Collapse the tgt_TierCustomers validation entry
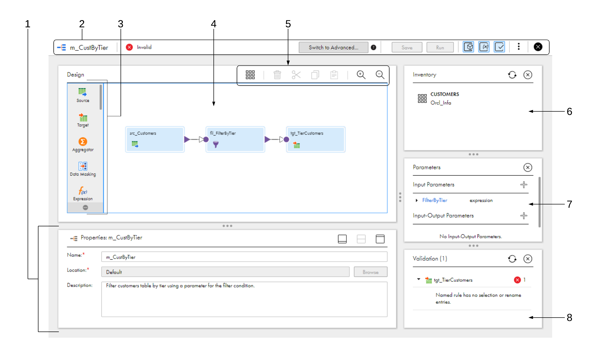The height and width of the screenshot is (364, 604). click(418, 279)
